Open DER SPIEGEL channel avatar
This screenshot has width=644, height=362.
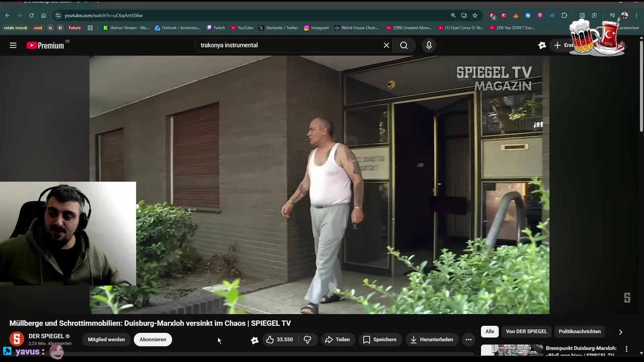tap(17, 339)
